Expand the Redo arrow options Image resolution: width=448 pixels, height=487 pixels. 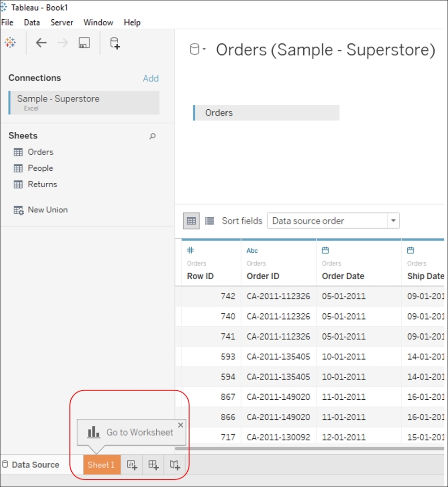[x=62, y=43]
